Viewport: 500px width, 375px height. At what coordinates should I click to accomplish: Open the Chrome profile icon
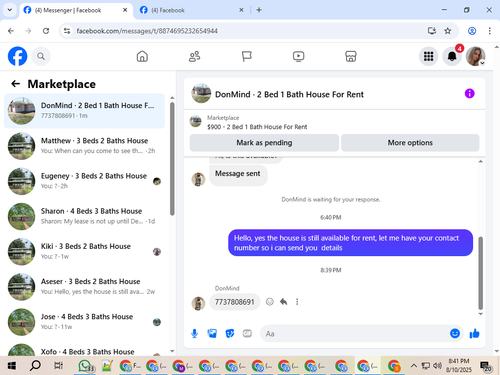472,31
